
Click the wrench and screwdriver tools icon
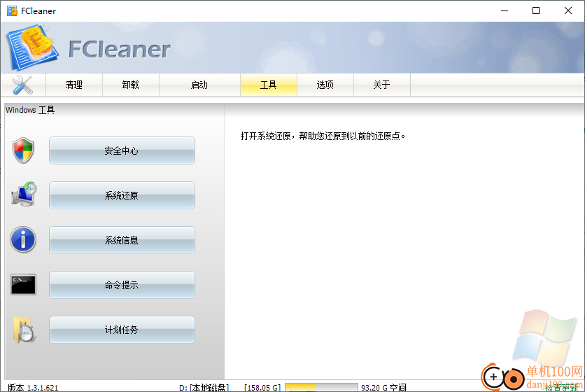(22, 85)
